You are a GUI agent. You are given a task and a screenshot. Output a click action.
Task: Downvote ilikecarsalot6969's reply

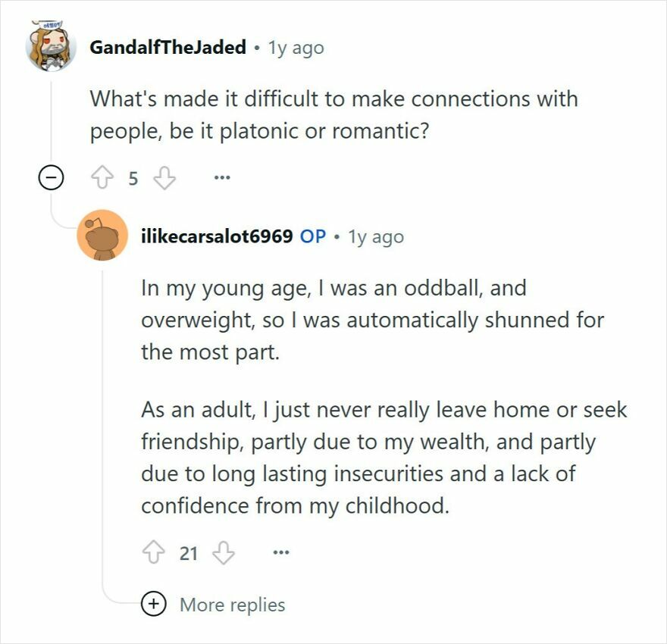click(x=221, y=553)
